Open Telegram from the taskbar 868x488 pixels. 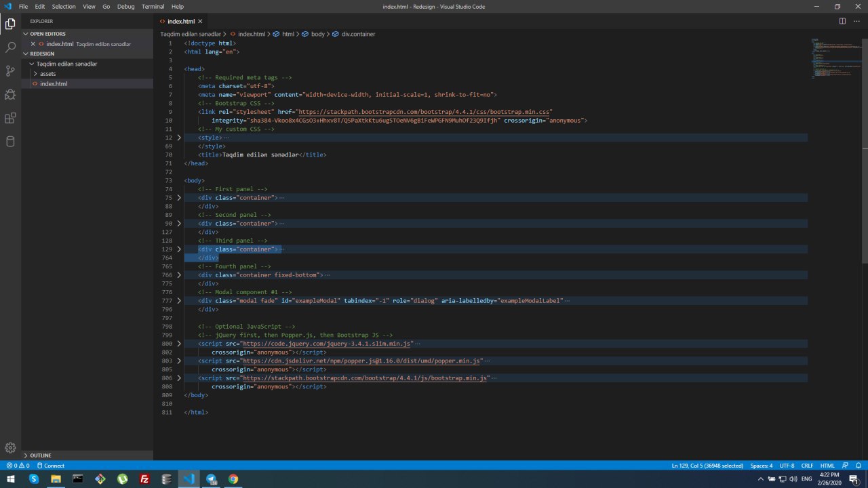(211, 479)
